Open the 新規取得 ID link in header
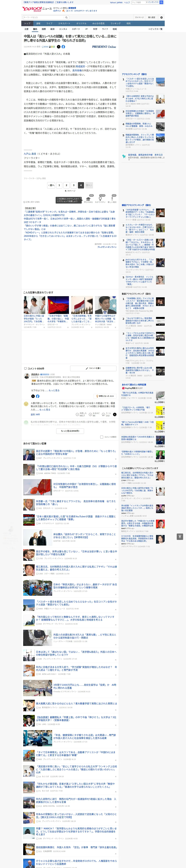The height and width of the screenshot is (868, 186). (72, 8)
